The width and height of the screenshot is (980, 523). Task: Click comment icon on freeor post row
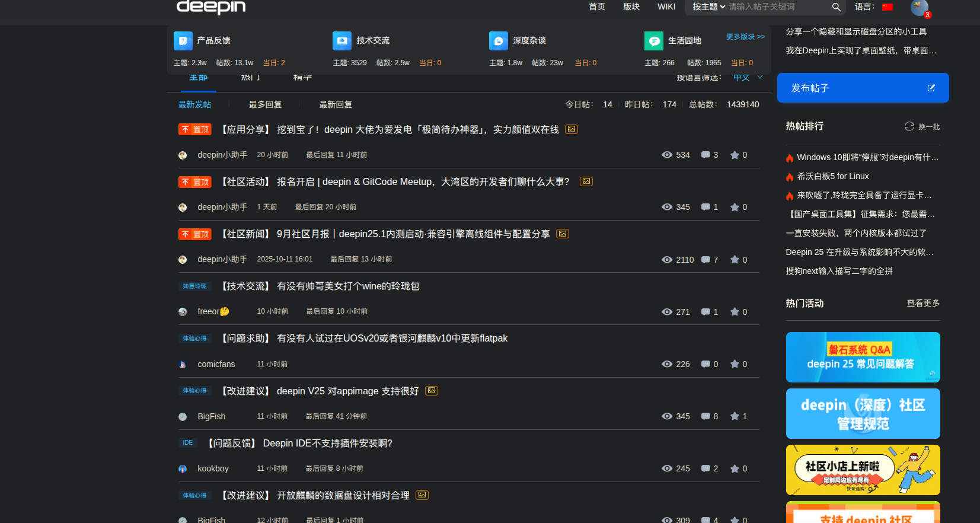[x=706, y=312]
